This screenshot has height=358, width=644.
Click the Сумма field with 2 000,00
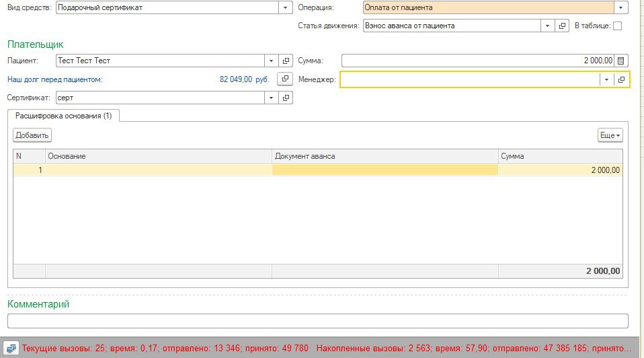(478, 61)
